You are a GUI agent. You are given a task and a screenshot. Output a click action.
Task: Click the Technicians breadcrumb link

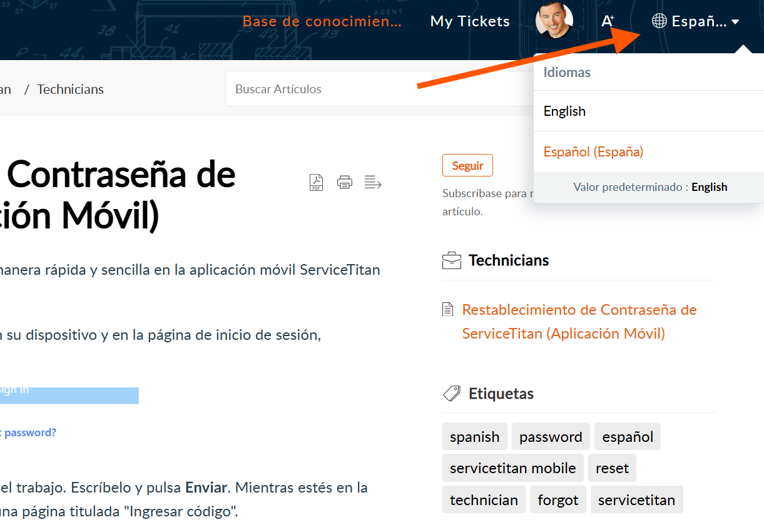(x=70, y=90)
